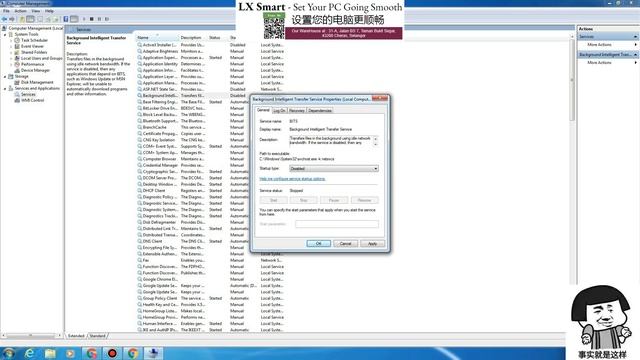Toggle the Show/Hide Action Pane toolbar icon
Image resolution: width=640 pixels, height=360 pixels.
pos(74,19)
